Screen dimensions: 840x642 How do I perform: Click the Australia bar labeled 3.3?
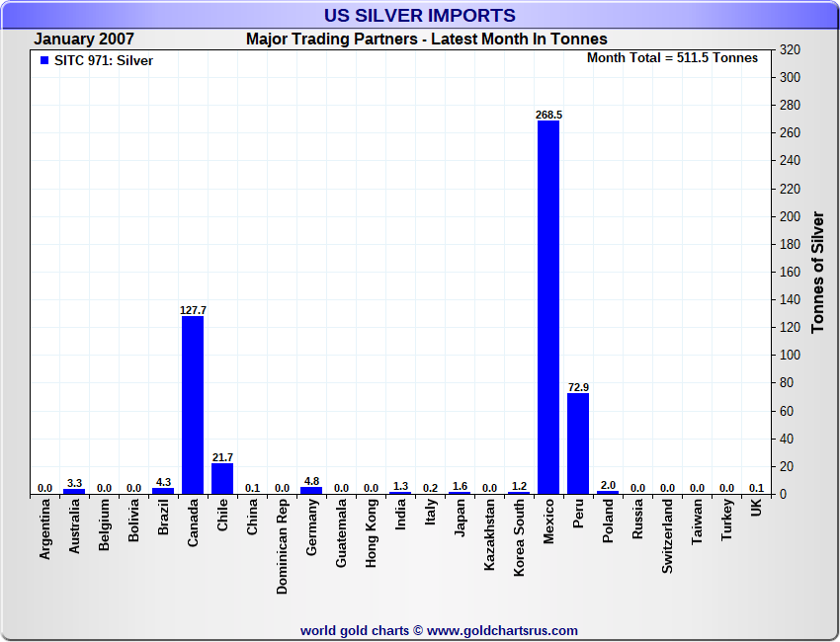pos(74,492)
